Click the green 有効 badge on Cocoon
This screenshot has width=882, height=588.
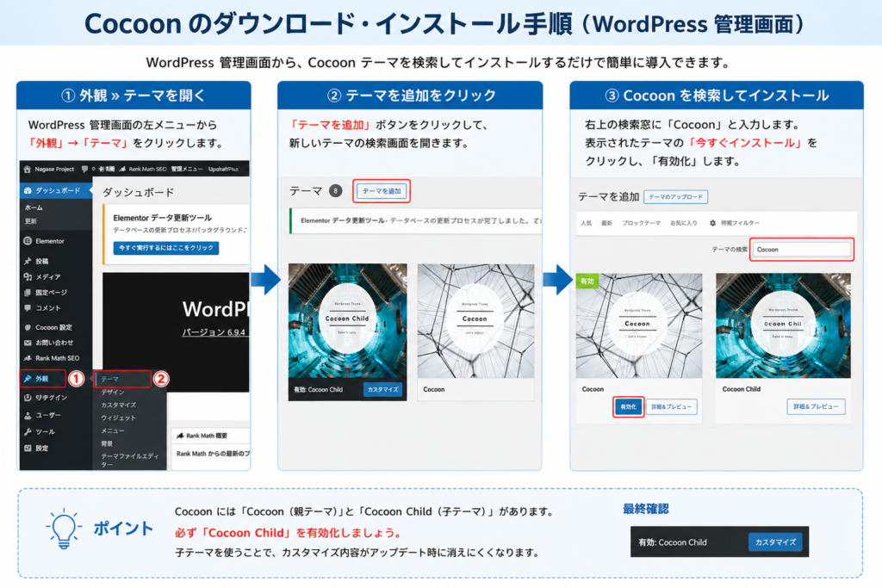click(587, 281)
